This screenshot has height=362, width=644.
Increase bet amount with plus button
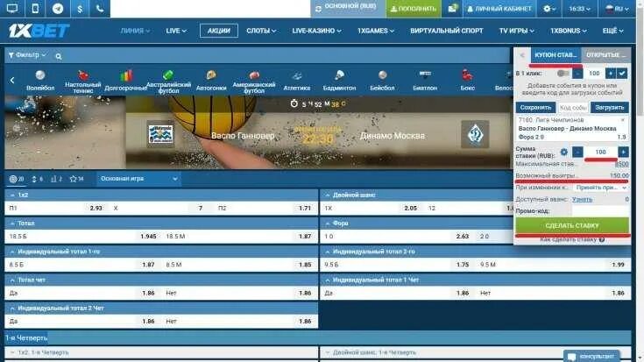click(x=623, y=152)
